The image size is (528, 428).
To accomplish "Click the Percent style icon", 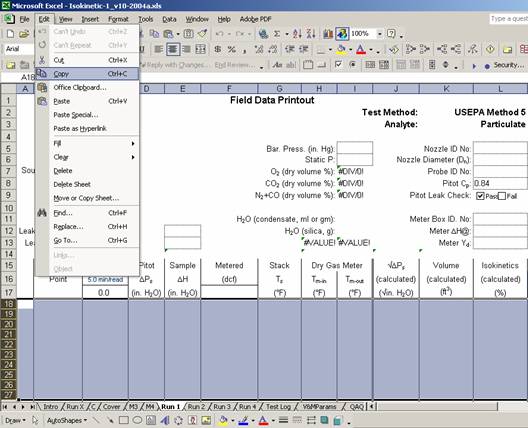I will tap(232, 50).
